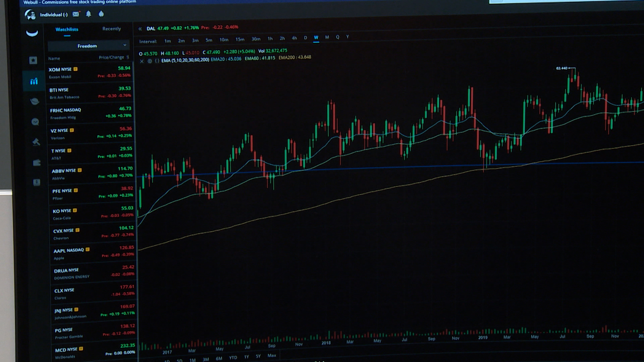The image size is (644, 362).
Task: Click the Webull crescent logo in sidebar
Action: [x=32, y=33]
